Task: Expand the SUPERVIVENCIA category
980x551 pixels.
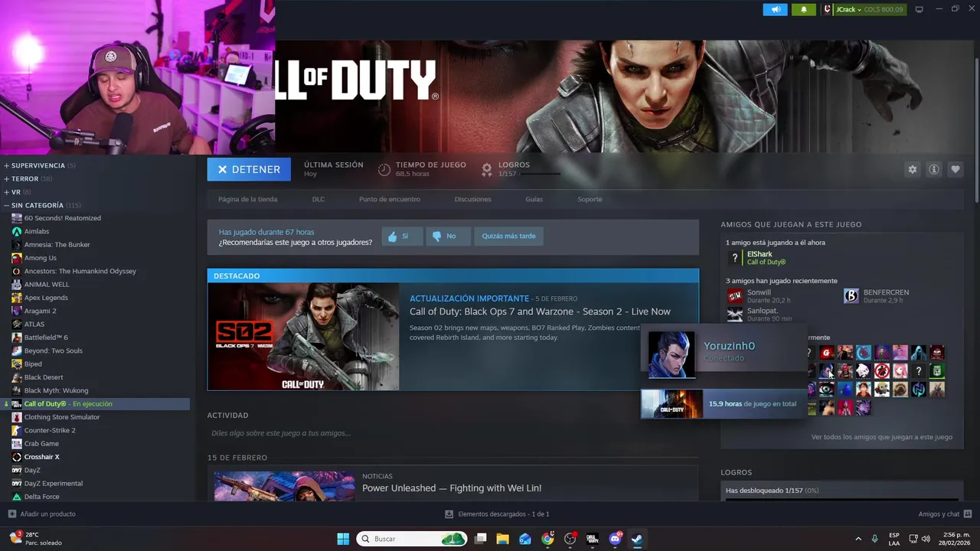Action: (x=38, y=165)
